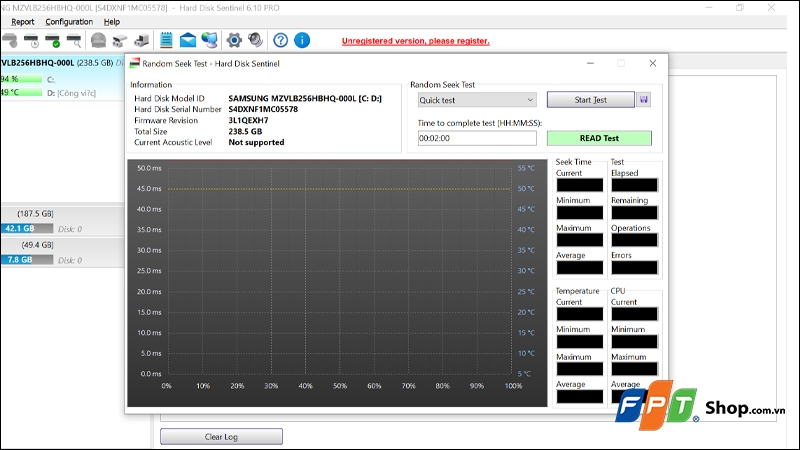Screen dimensions: 800x450
Task: Click the green READ Test button
Action: (599, 138)
